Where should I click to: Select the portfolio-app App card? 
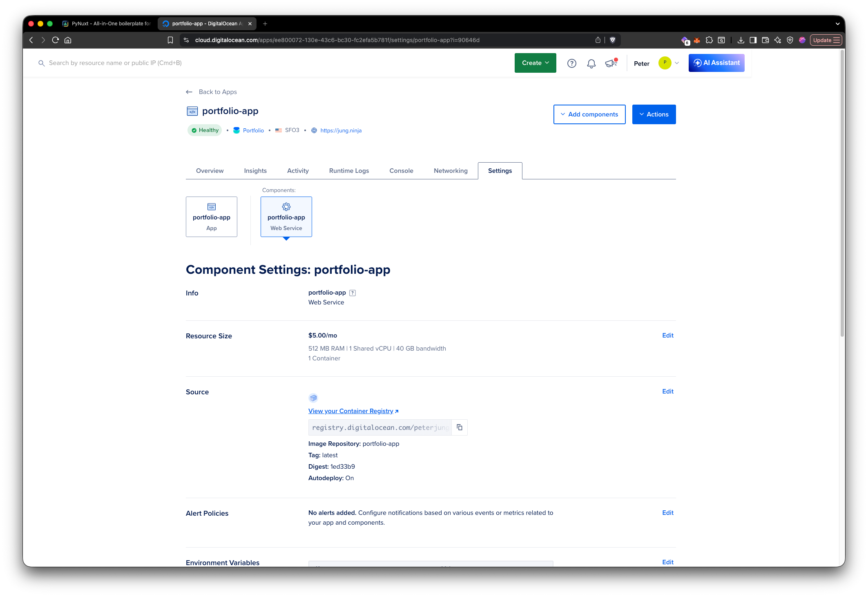tap(212, 217)
